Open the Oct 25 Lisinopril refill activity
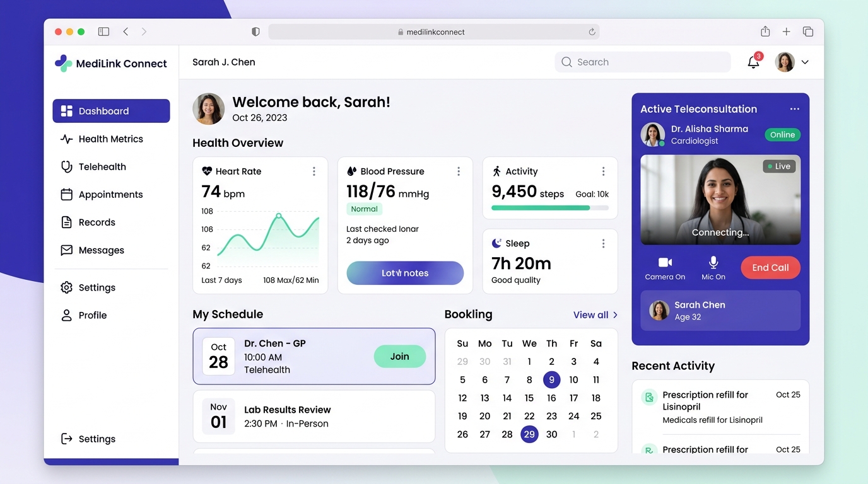Screen dimensions: 868x484 pyautogui.click(x=720, y=406)
